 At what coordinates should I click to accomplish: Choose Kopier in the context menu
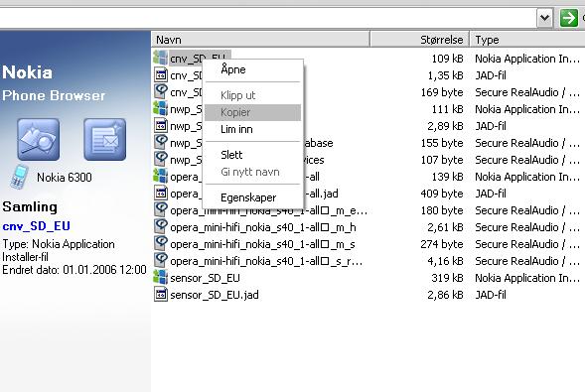253,112
